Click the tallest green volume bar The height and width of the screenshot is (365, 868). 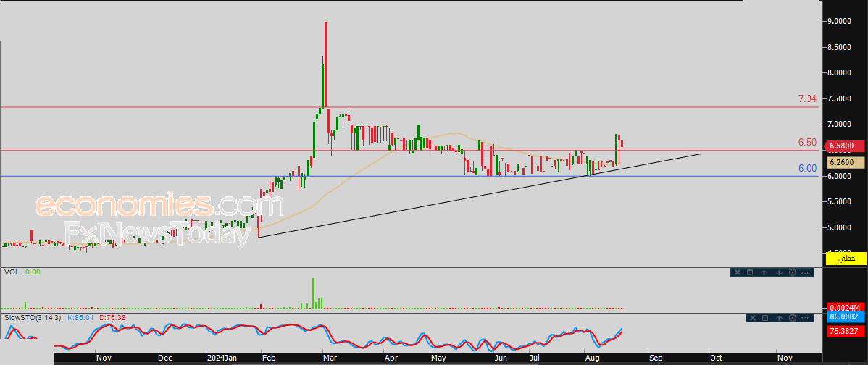pos(313,293)
